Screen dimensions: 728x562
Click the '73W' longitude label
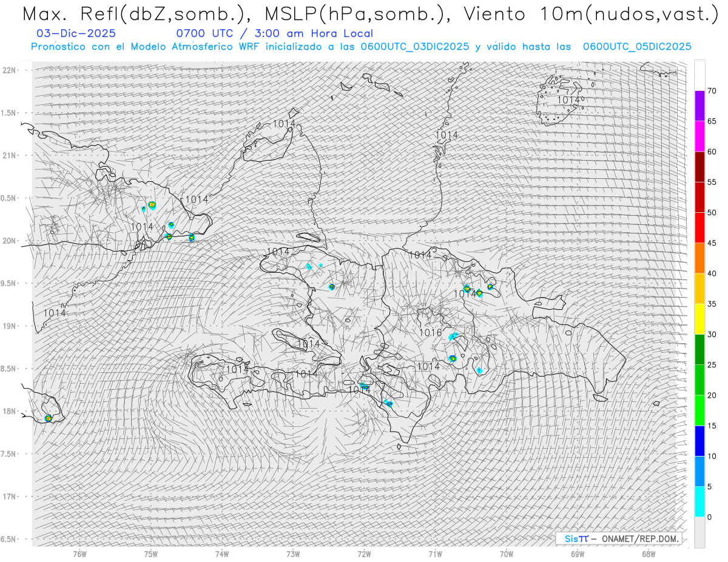[x=293, y=553]
